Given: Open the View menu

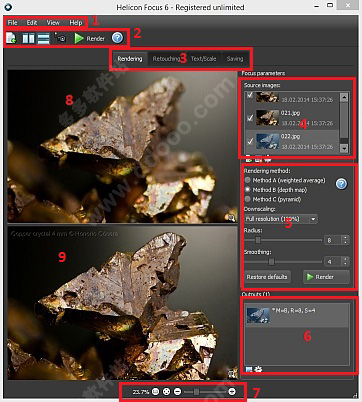Looking at the screenshot, I should tap(53, 23).
